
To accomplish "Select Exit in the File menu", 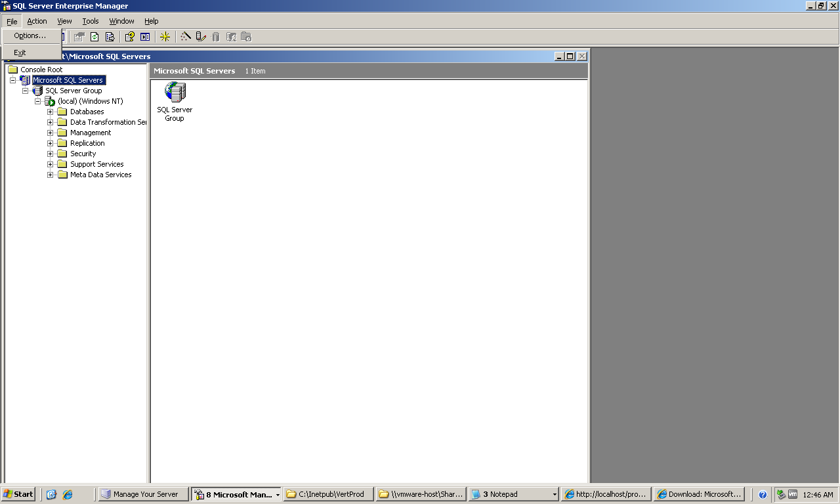I will tap(20, 52).
